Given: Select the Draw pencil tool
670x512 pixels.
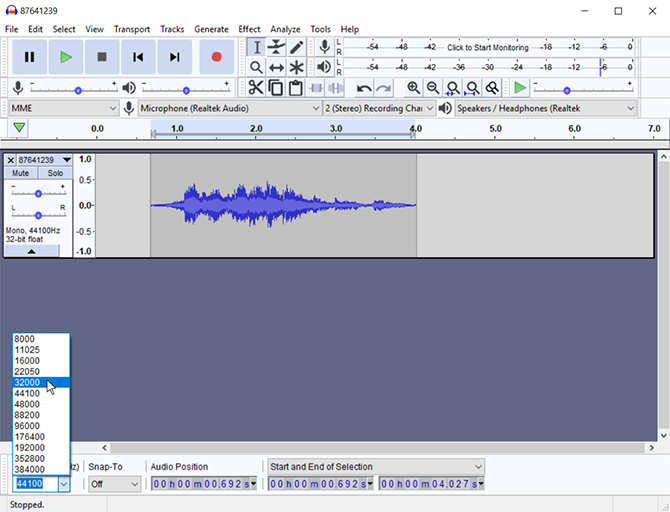Looking at the screenshot, I should click(x=296, y=47).
